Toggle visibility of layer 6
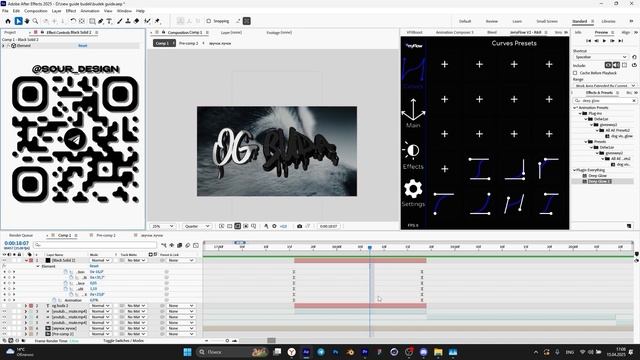The height and width of the screenshot is (360, 640). click(4, 328)
